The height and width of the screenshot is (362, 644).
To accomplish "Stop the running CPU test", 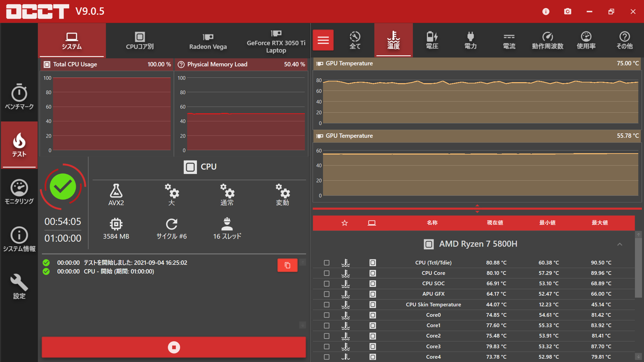I will 174,347.
